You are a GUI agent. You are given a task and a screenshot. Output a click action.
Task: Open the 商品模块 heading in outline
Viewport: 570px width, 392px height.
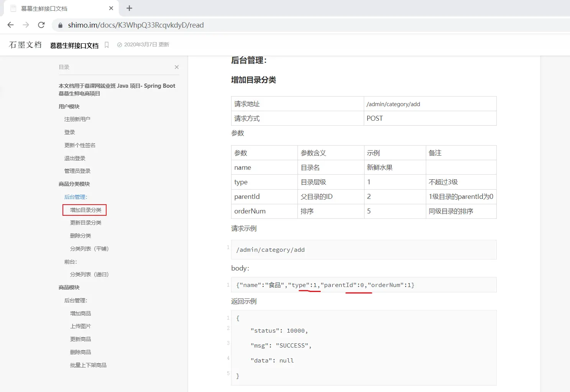[x=69, y=287]
